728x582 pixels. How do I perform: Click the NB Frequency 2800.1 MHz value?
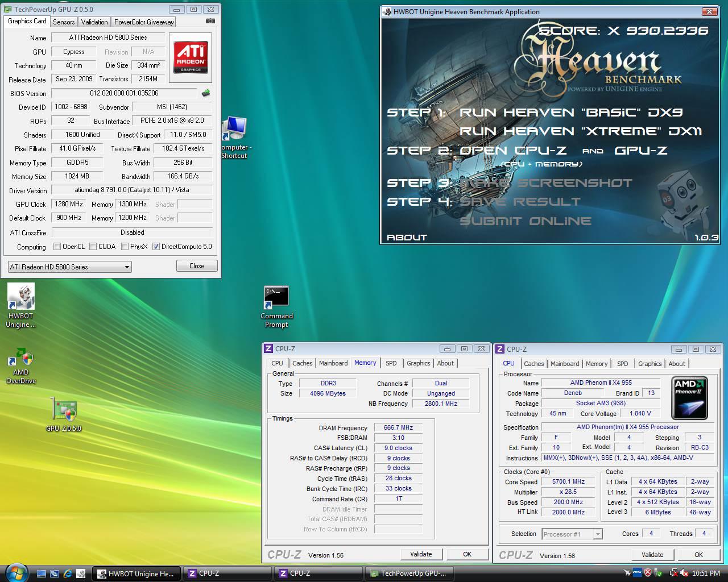[441, 404]
